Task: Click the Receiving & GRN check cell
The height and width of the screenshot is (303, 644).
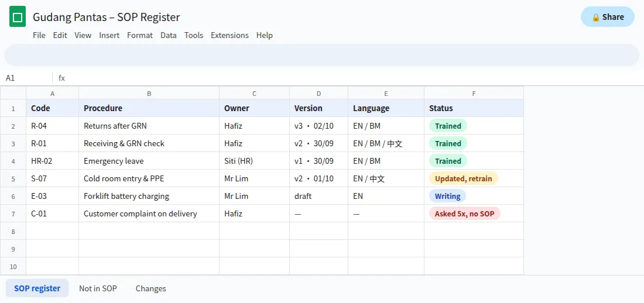Action: (149, 143)
